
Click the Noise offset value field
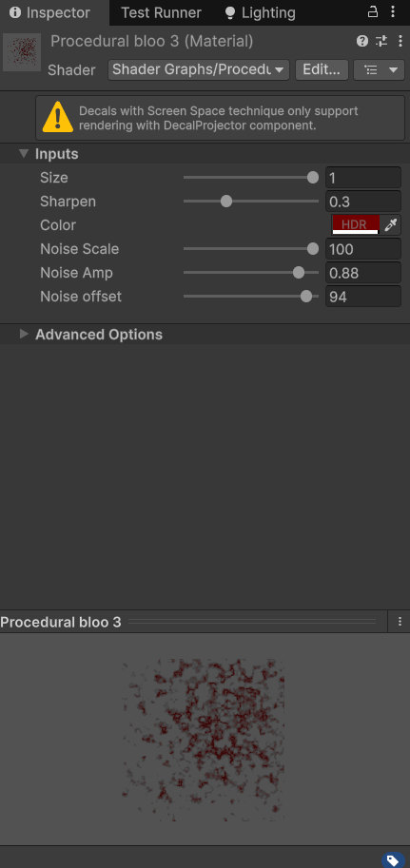click(362, 297)
